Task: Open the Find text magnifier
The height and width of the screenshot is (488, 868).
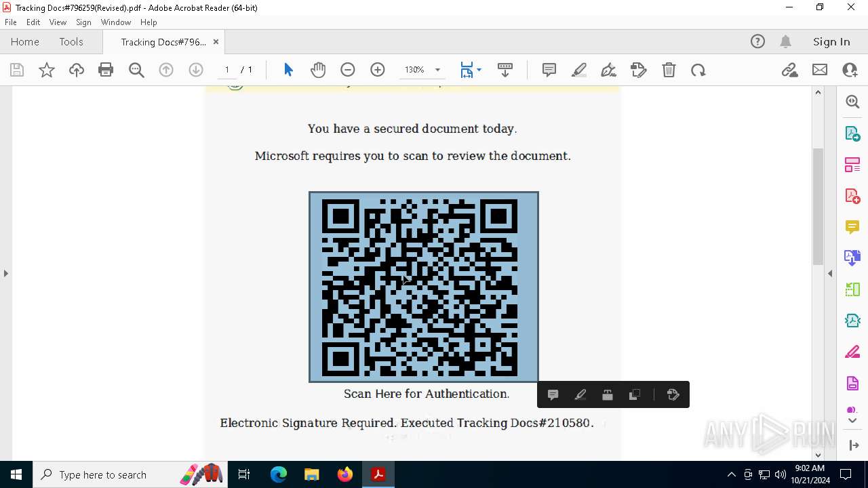Action: (136, 70)
